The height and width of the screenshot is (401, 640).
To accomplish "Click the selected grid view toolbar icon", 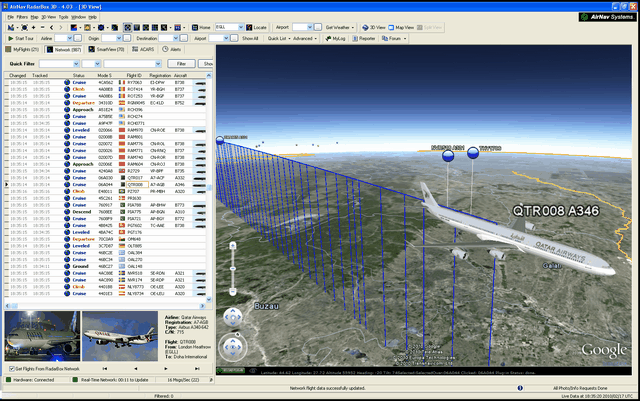I will point(127,27).
